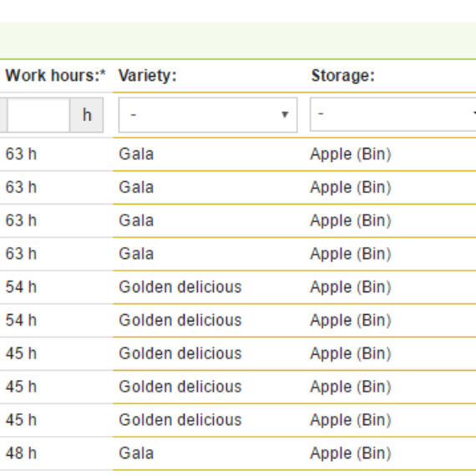The width and height of the screenshot is (476, 476).
Task: Select the lowest 45 h work hours cell
Action: click(x=21, y=420)
